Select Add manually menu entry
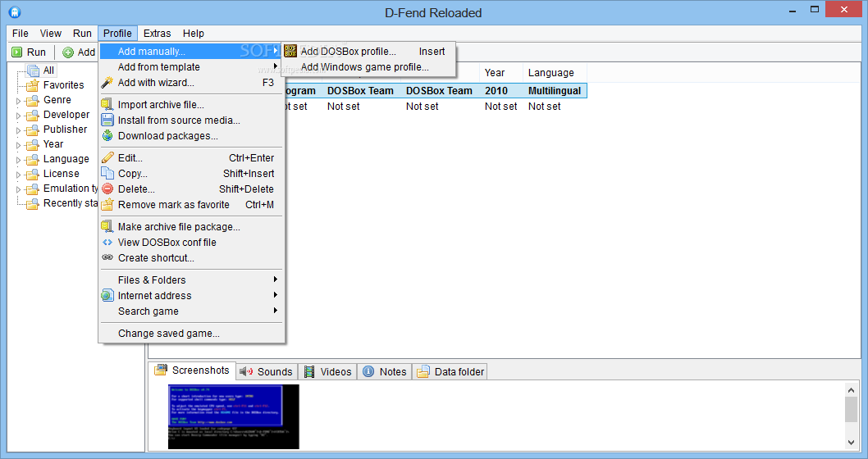 [191, 52]
